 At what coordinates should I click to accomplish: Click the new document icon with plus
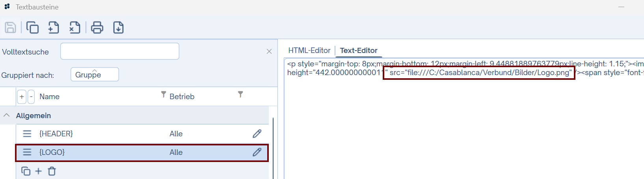click(54, 28)
